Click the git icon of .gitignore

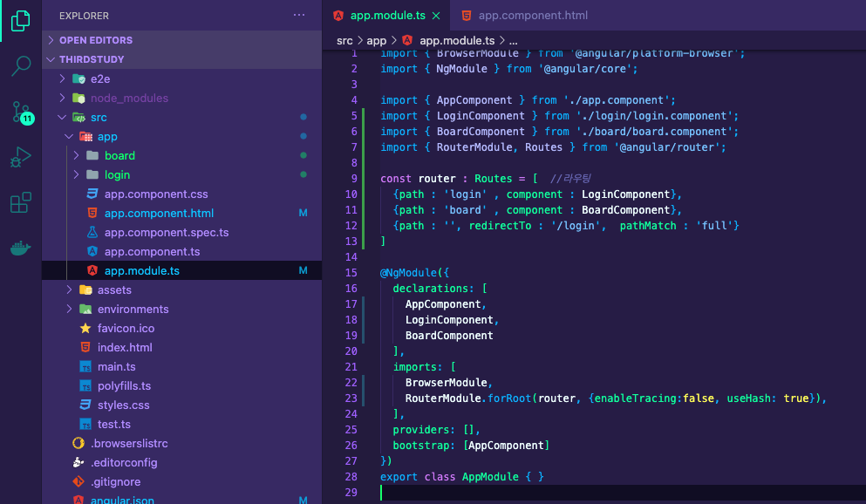pos(78,481)
